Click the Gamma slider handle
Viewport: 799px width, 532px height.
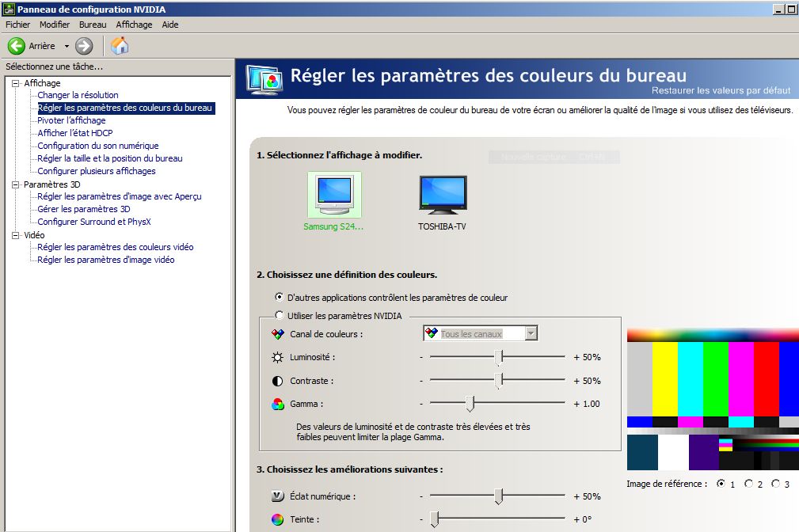point(470,404)
